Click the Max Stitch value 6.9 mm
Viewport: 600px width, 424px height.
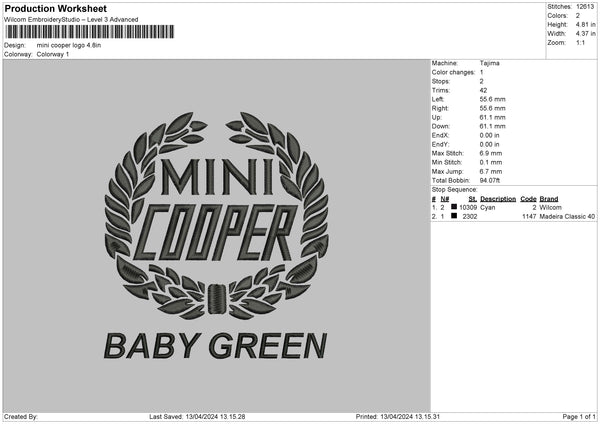(x=491, y=153)
